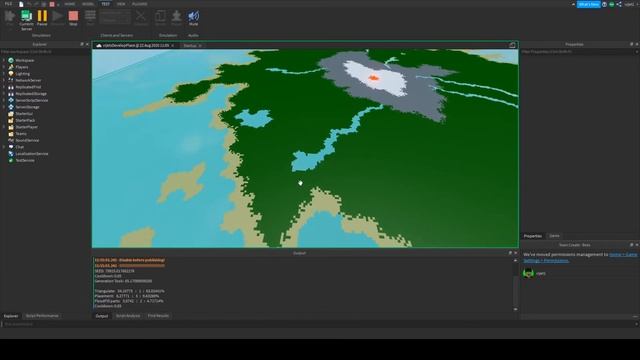Switch to Script Analysis tab below Output
The width and height of the screenshot is (640, 360).
(128, 316)
